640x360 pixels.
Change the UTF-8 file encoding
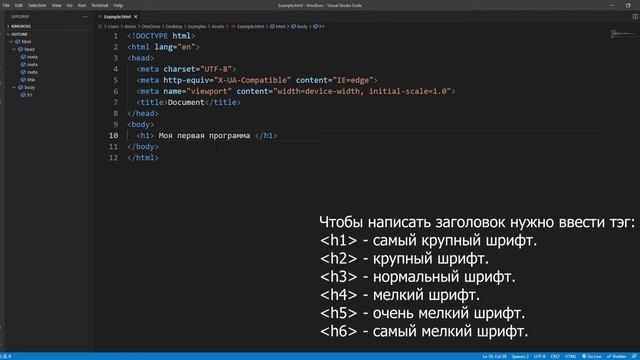(539, 356)
